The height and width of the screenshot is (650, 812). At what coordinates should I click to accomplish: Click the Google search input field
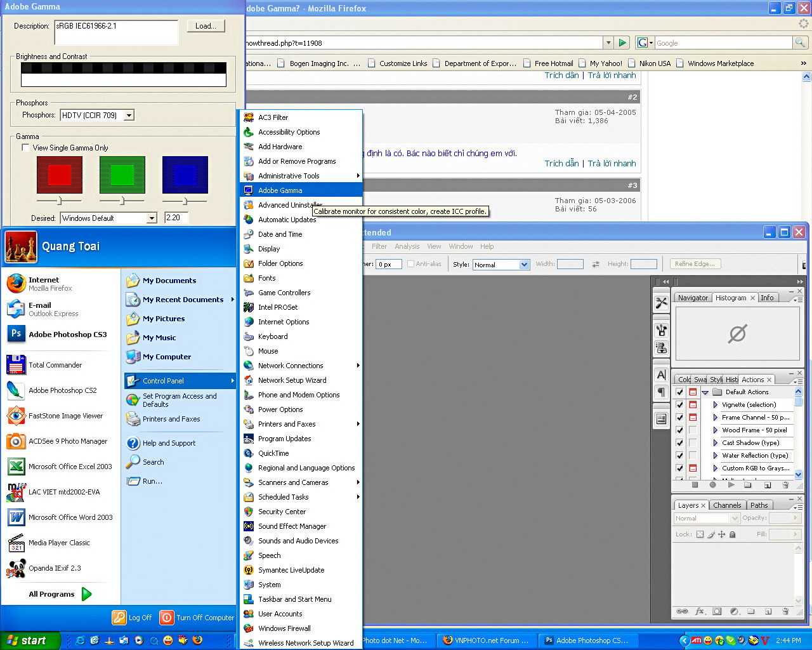[723, 43]
